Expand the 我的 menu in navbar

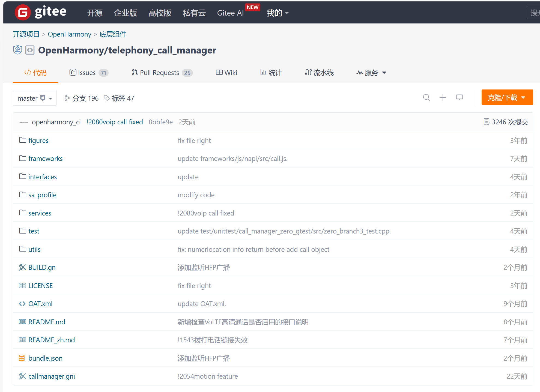coord(278,13)
